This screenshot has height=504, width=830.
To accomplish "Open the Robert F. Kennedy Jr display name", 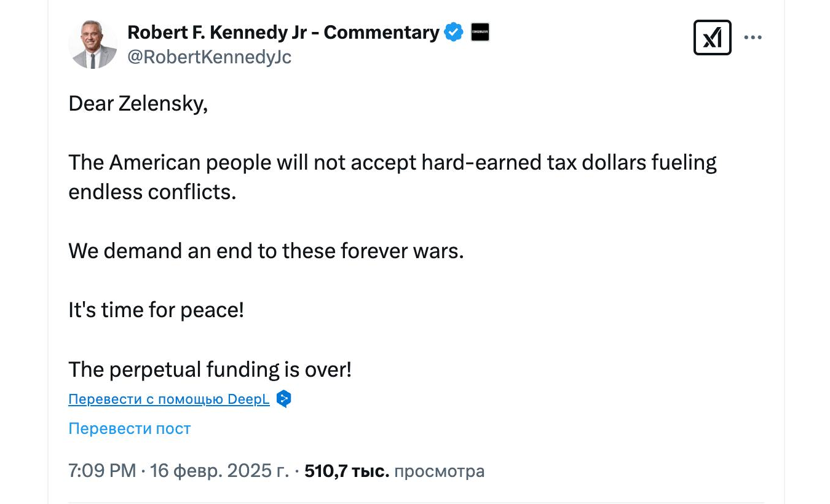I will [283, 32].
